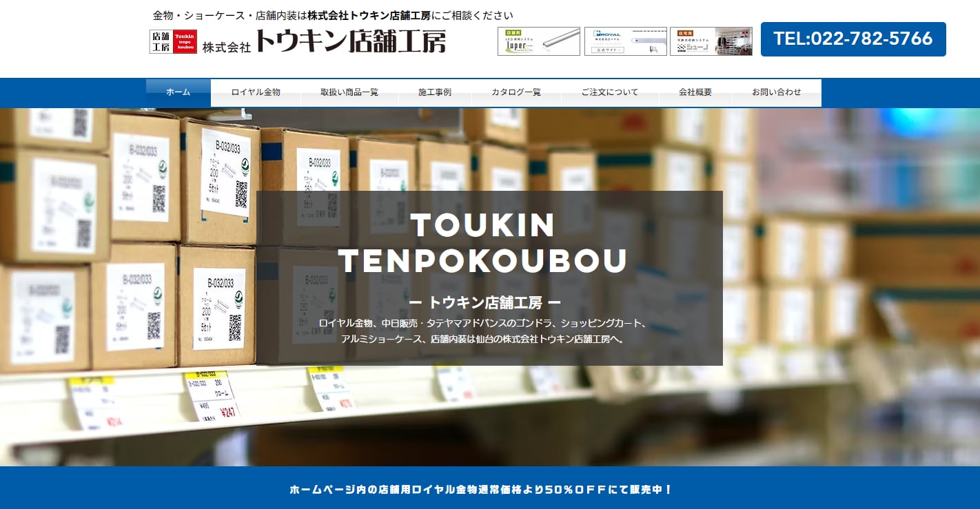Open the 住宅用 storage system banner
Screen dimensions: 980x509
click(711, 41)
